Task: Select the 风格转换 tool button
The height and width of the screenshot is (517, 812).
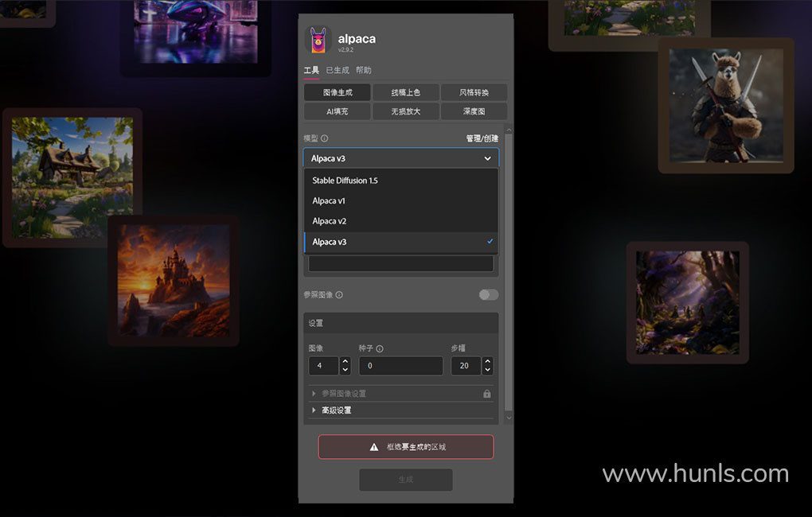Action: pos(474,92)
